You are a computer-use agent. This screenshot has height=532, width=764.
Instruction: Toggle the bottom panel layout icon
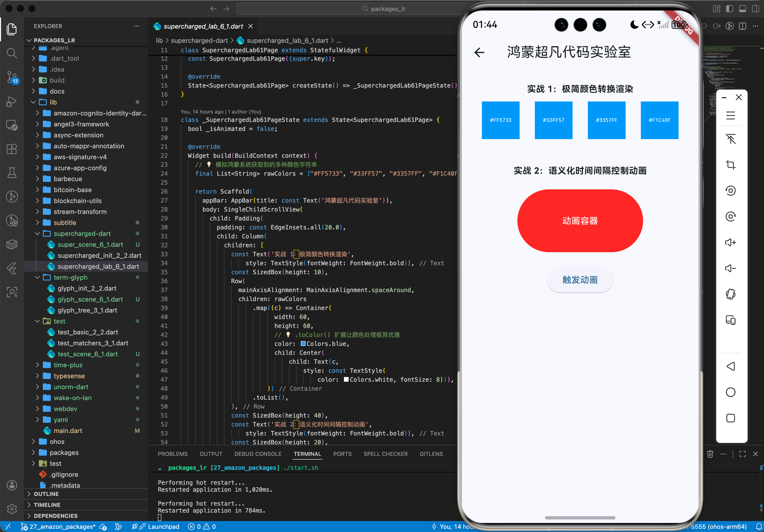pos(742,9)
